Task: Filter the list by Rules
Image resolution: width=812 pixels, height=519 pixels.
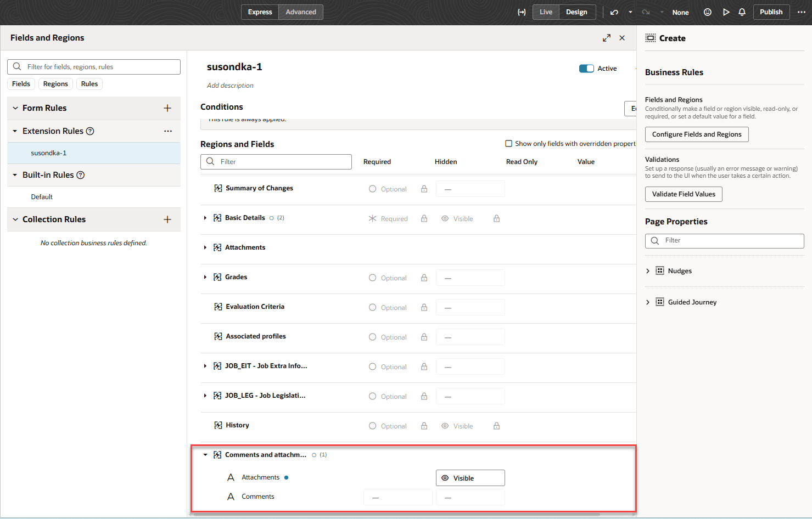Action: click(89, 84)
